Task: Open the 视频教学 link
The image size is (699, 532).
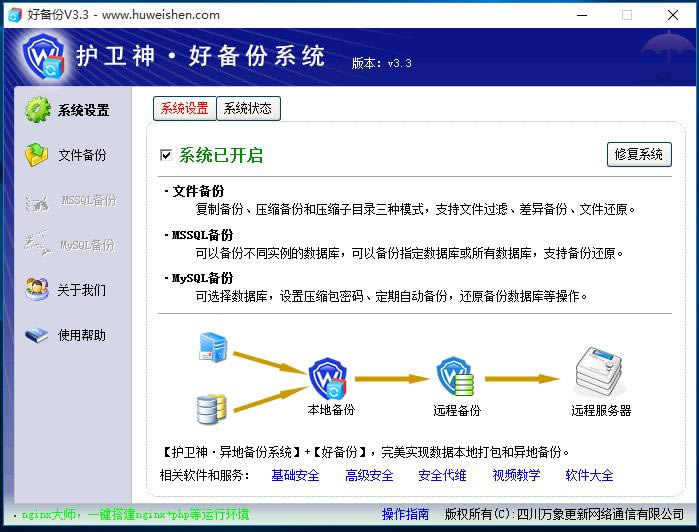Action: tap(516, 475)
